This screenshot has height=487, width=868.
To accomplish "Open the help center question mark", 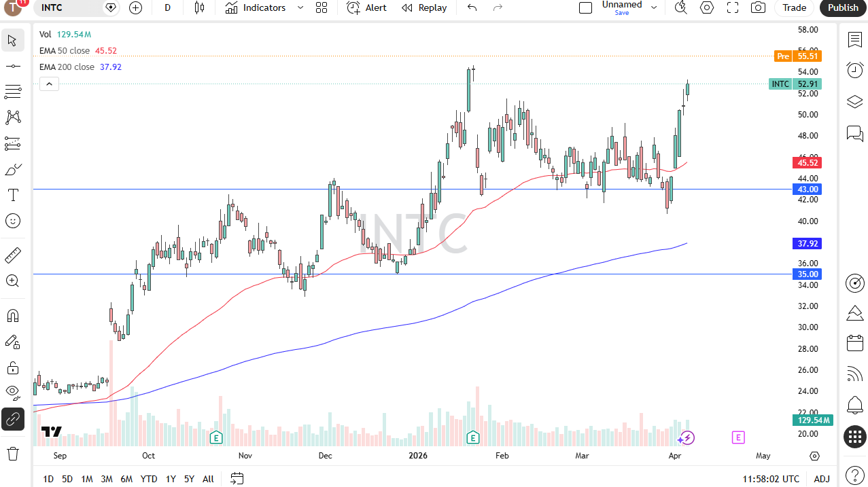I will coord(855,475).
